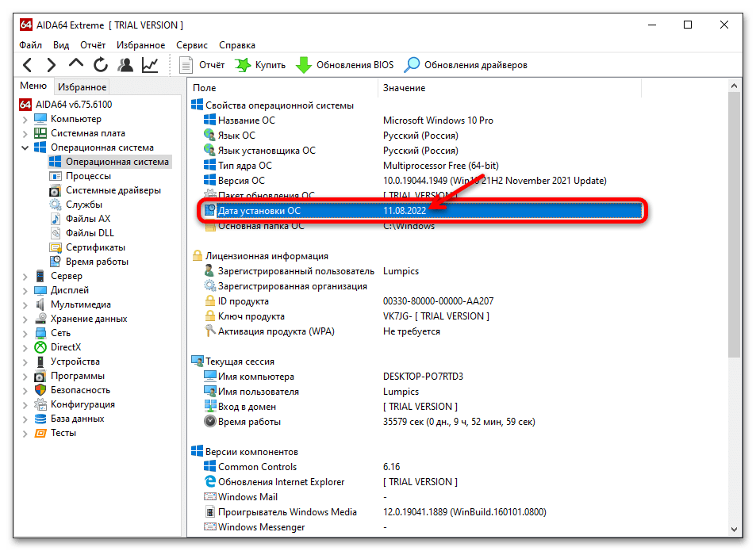This screenshot has height=551, width=756.
Task: Expand the Сервер tree node
Action: pos(25,277)
